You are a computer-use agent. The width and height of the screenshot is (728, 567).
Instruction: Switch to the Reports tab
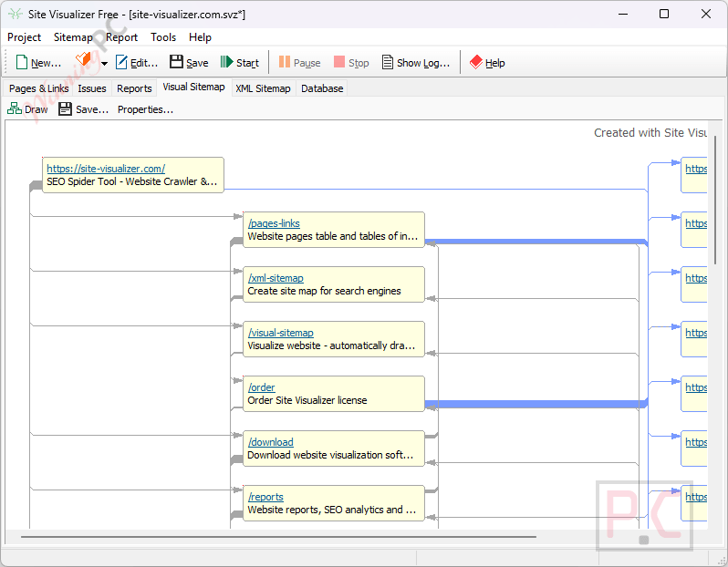click(x=134, y=88)
